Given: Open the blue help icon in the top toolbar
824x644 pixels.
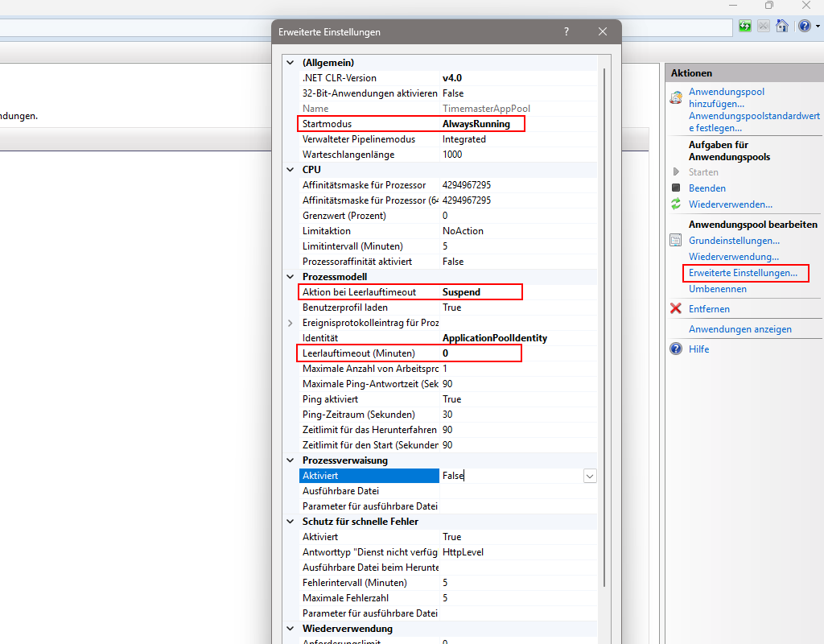Looking at the screenshot, I should coord(804,27).
